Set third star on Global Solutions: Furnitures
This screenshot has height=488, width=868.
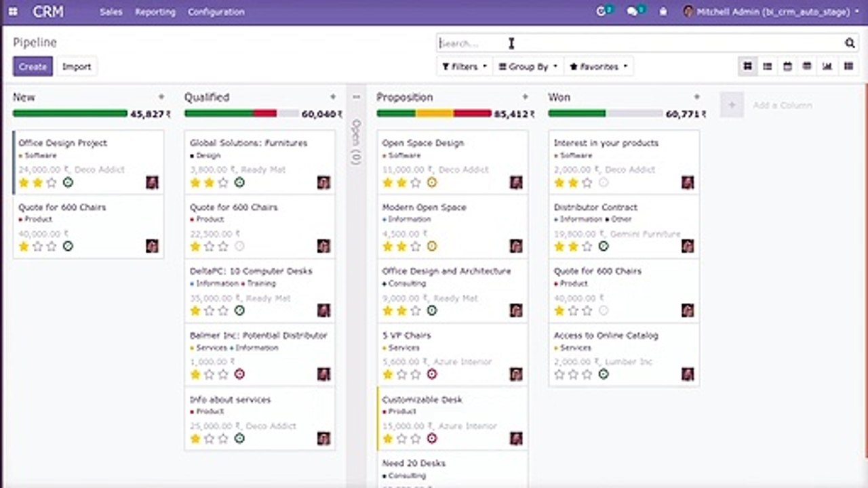pos(223,182)
